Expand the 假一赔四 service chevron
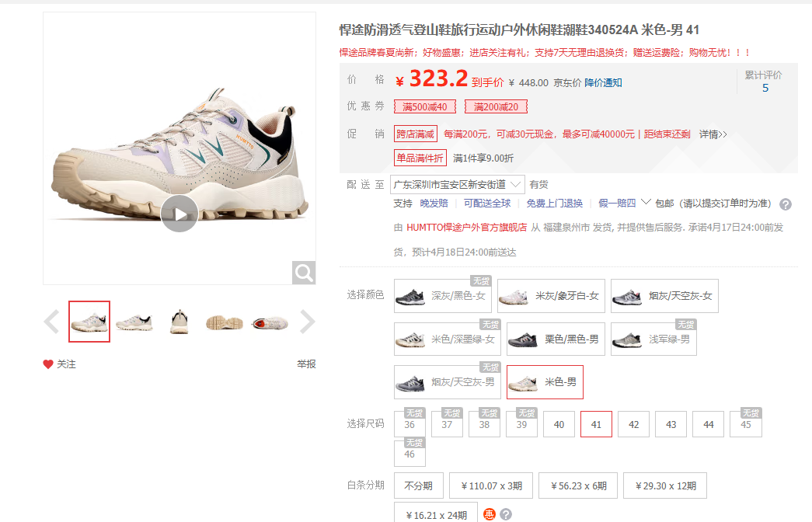The width and height of the screenshot is (812, 522). pos(646,202)
